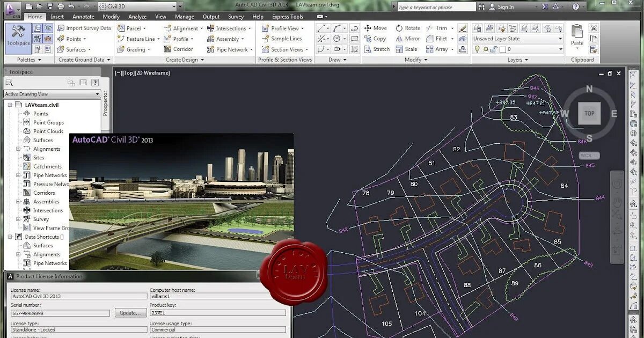Expand the Modify panel flyout
The image size is (644, 338).
click(x=416, y=60)
